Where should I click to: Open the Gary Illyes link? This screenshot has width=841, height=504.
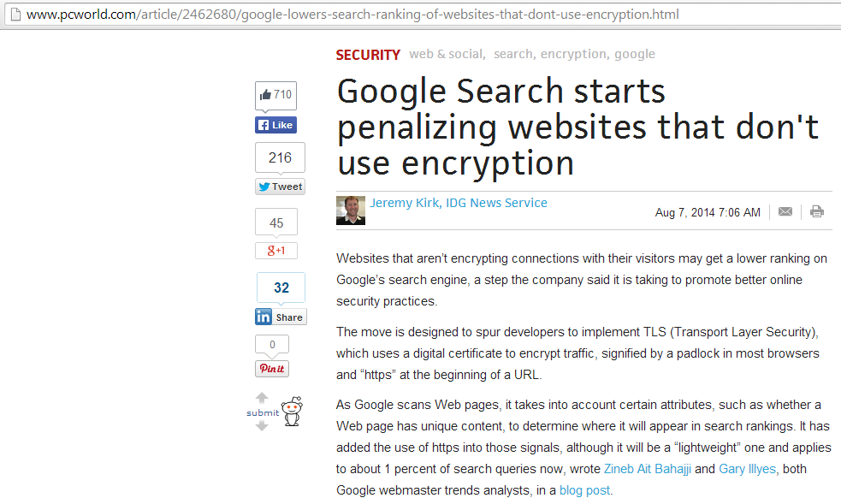(x=747, y=469)
